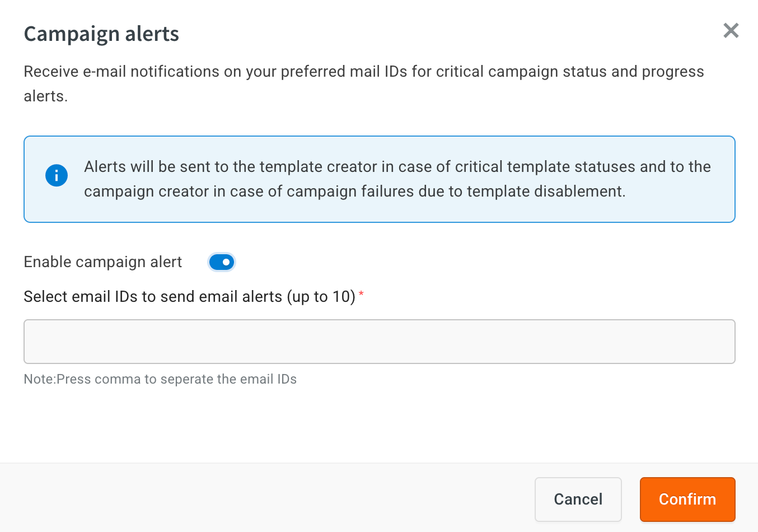Click the word 'alerts.' under the description

pyautogui.click(x=45, y=96)
